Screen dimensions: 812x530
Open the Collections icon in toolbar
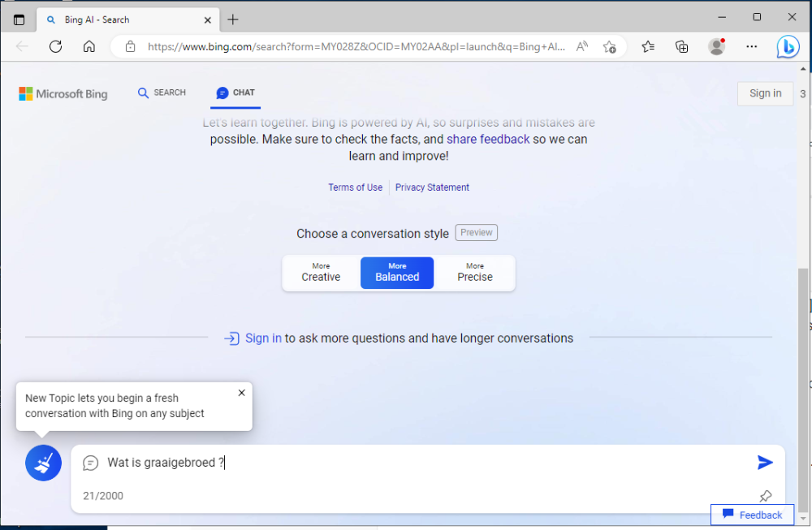(682, 47)
